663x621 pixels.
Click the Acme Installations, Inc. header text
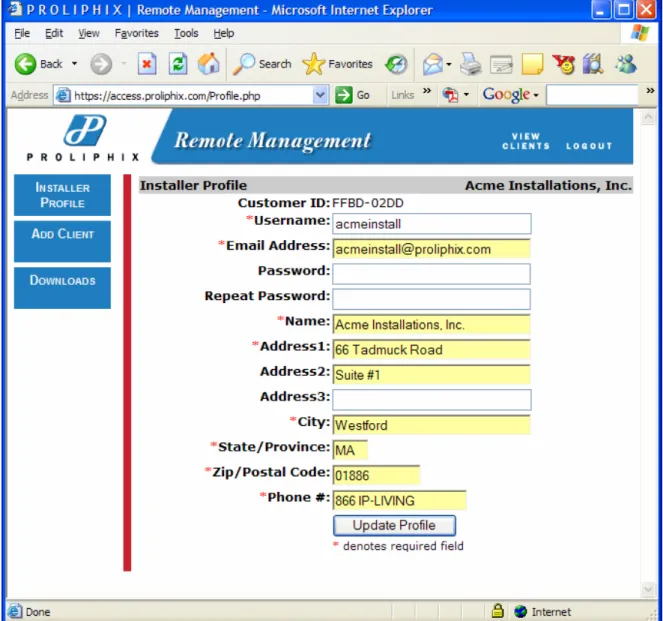[x=548, y=185]
